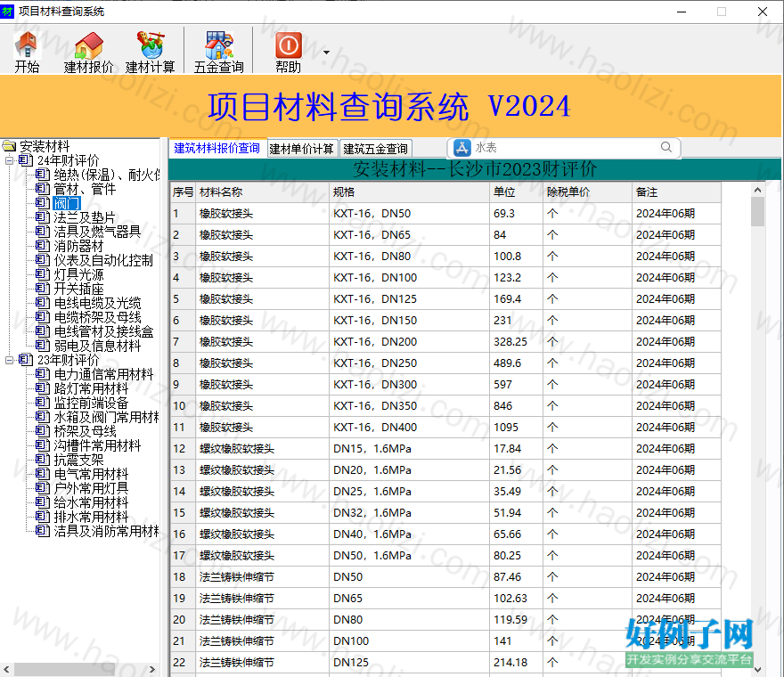This screenshot has width=784, height=677.
Task: Click the 序号 column header
Action: (183, 192)
